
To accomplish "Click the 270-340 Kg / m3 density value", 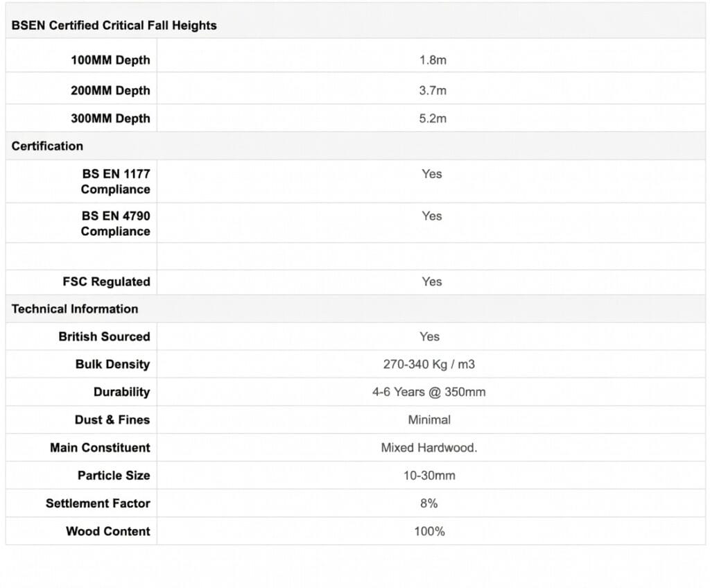I will pyautogui.click(x=429, y=364).
